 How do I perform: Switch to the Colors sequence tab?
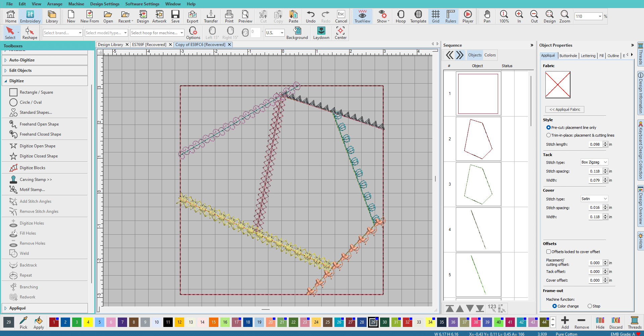tap(490, 55)
